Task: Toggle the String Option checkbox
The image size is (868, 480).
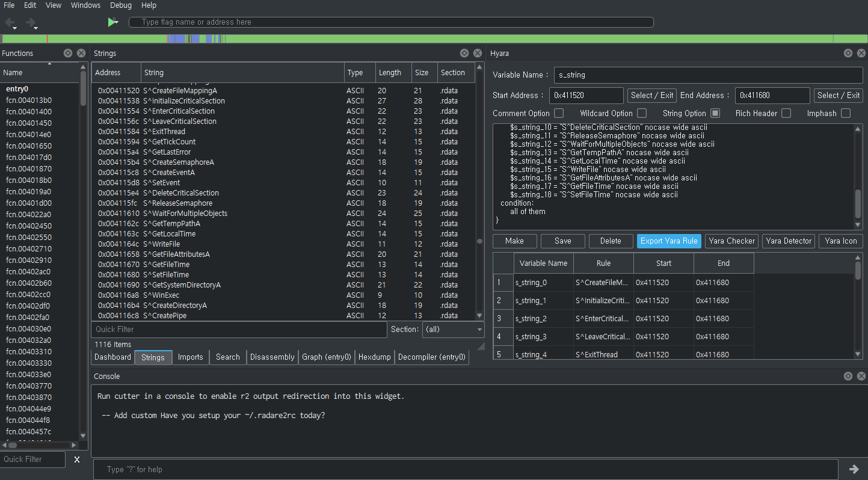Action: tap(715, 113)
